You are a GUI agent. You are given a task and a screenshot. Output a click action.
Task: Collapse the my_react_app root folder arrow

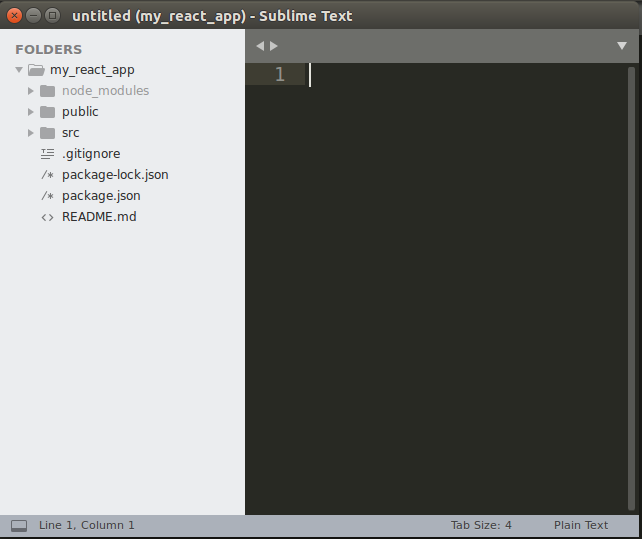pos(19,70)
